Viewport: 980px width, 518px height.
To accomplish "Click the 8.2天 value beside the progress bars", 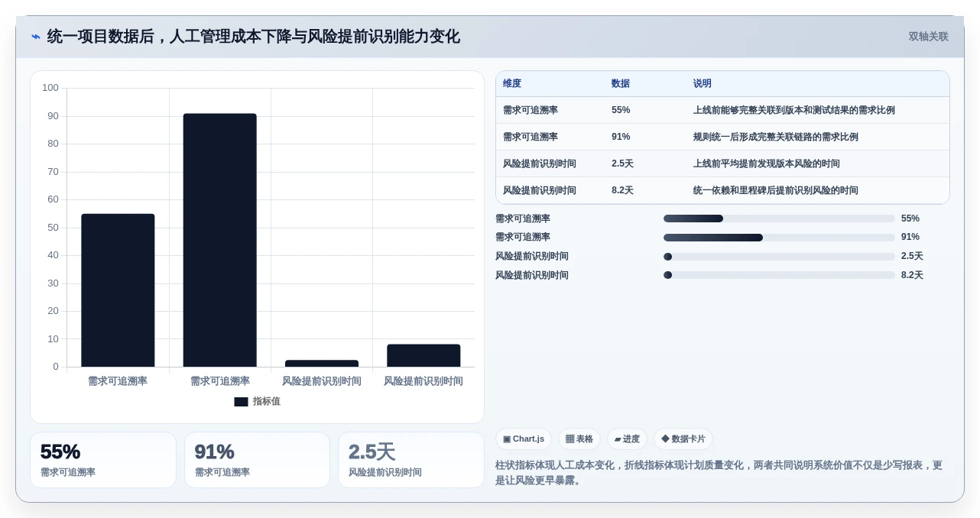I will click(x=912, y=275).
